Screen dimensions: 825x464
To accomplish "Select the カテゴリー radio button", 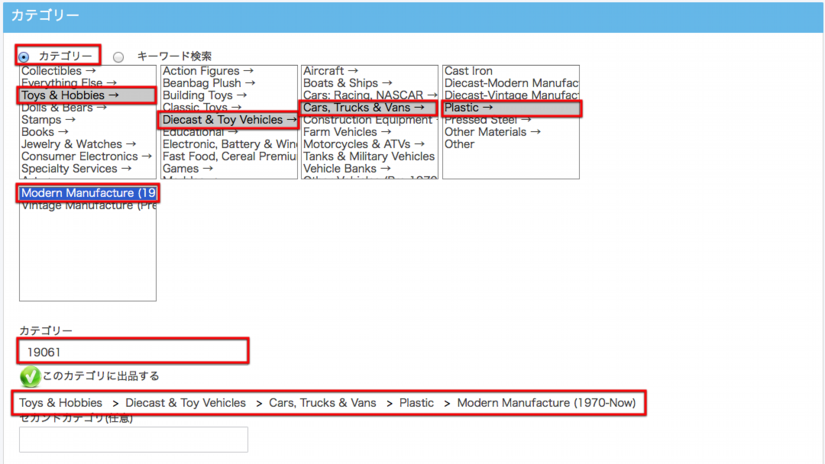I will tap(25, 56).
